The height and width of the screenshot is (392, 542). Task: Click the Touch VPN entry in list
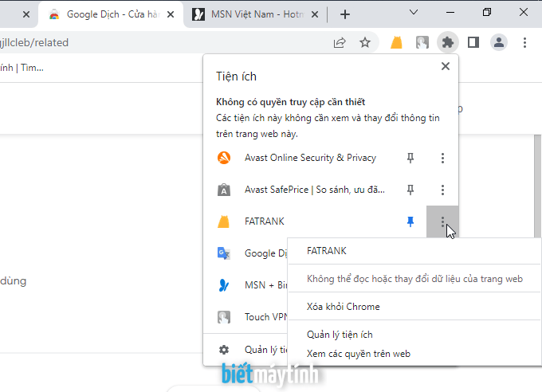pos(265,317)
